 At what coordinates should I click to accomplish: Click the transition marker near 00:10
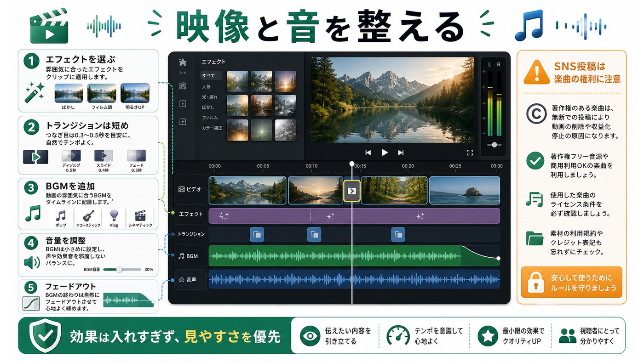point(314,234)
